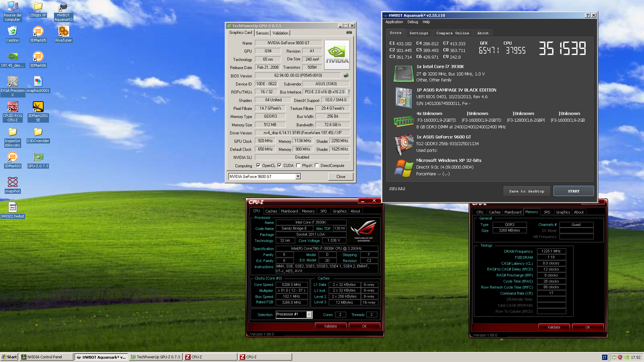Launch CPUID ROG CPU-Z shortcut
The width and height of the screenshot is (644, 362).
tap(12, 112)
